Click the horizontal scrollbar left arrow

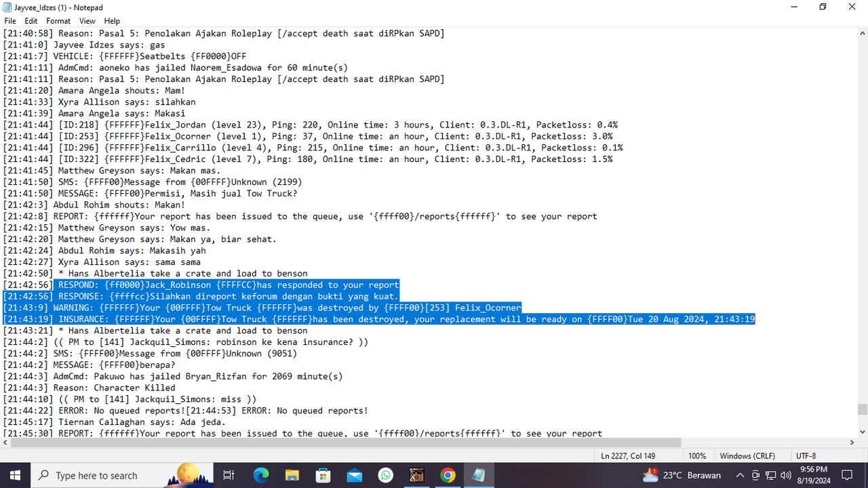tap(5, 443)
